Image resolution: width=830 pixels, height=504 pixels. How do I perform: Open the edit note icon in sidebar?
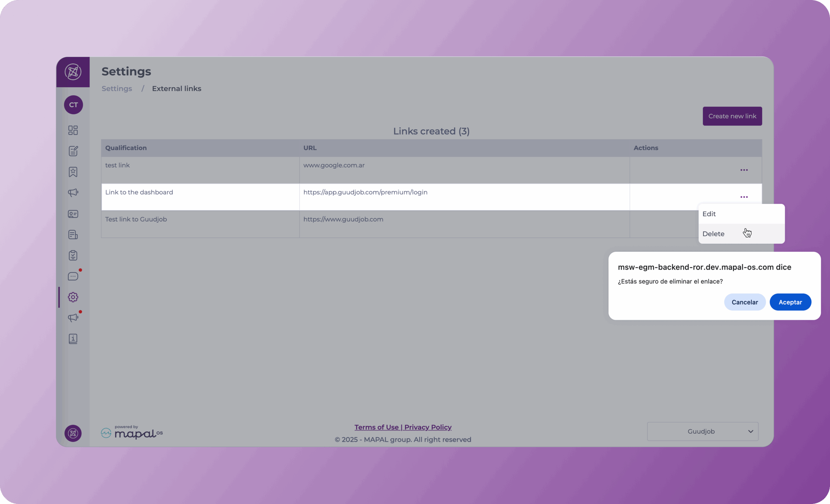click(73, 151)
